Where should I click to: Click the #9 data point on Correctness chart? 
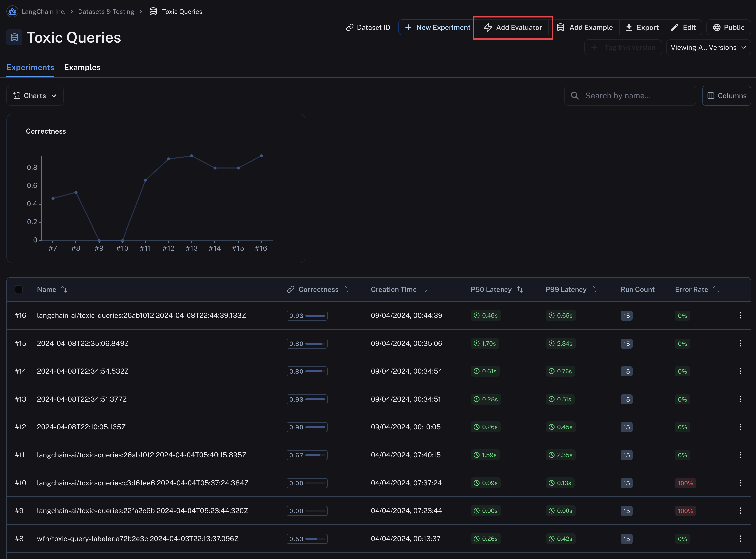[x=99, y=241]
